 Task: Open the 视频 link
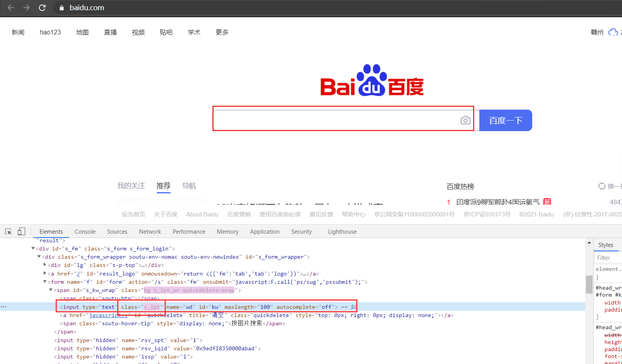138,32
